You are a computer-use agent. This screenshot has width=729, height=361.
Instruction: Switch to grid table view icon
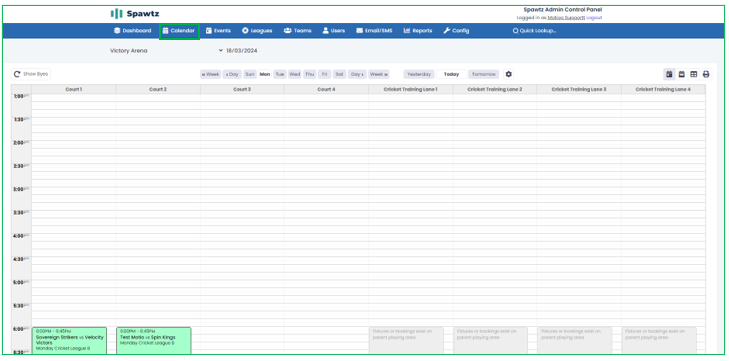tap(694, 74)
